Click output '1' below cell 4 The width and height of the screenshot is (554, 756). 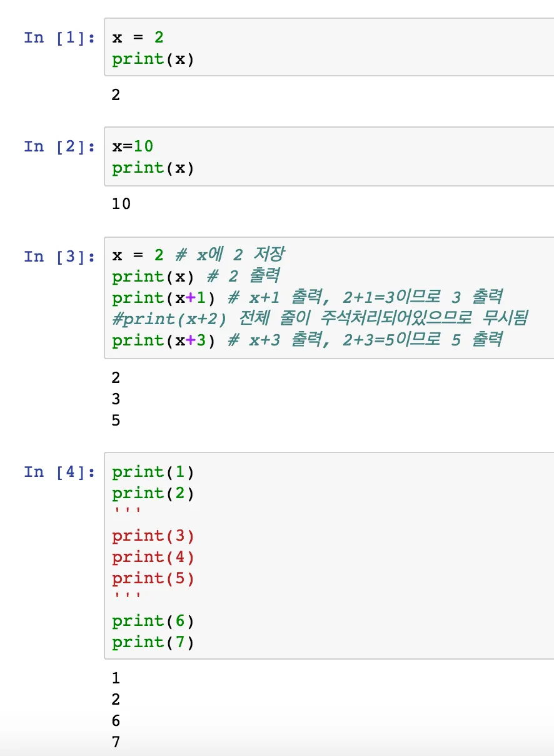point(116,678)
